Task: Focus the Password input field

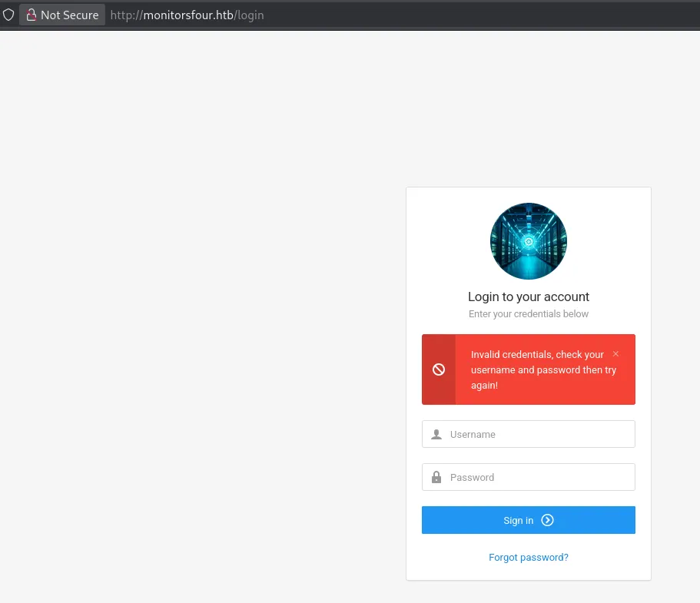Action: tap(538, 477)
